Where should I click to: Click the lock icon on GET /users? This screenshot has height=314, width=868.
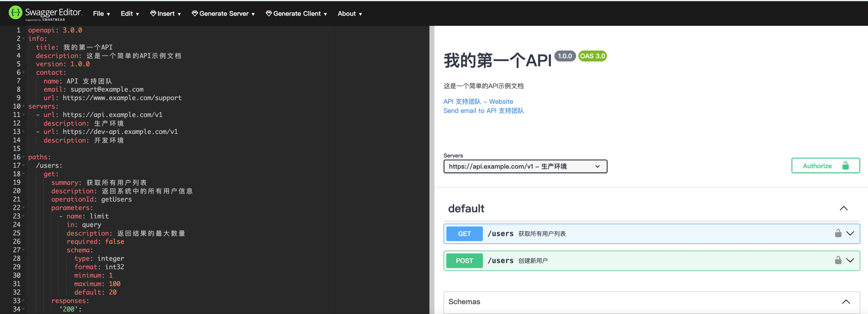pos(838,233)
